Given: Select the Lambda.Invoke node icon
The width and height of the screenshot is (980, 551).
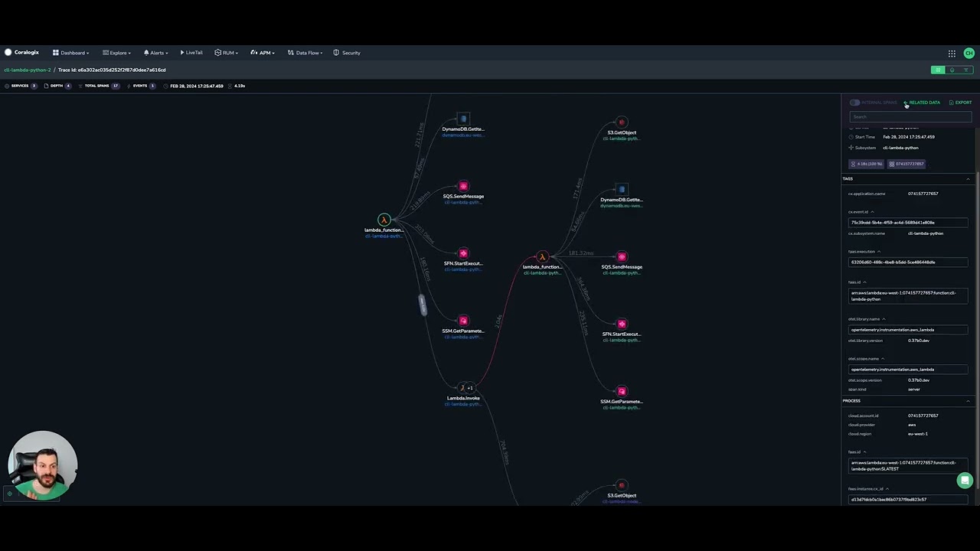Looking at the screenshot, I should 462,388.
